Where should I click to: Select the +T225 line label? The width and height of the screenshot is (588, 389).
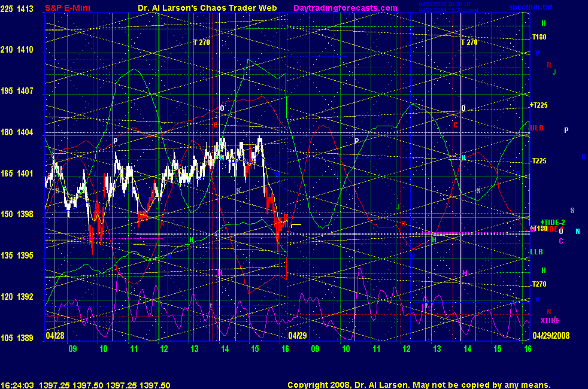(x=539, y=105)
